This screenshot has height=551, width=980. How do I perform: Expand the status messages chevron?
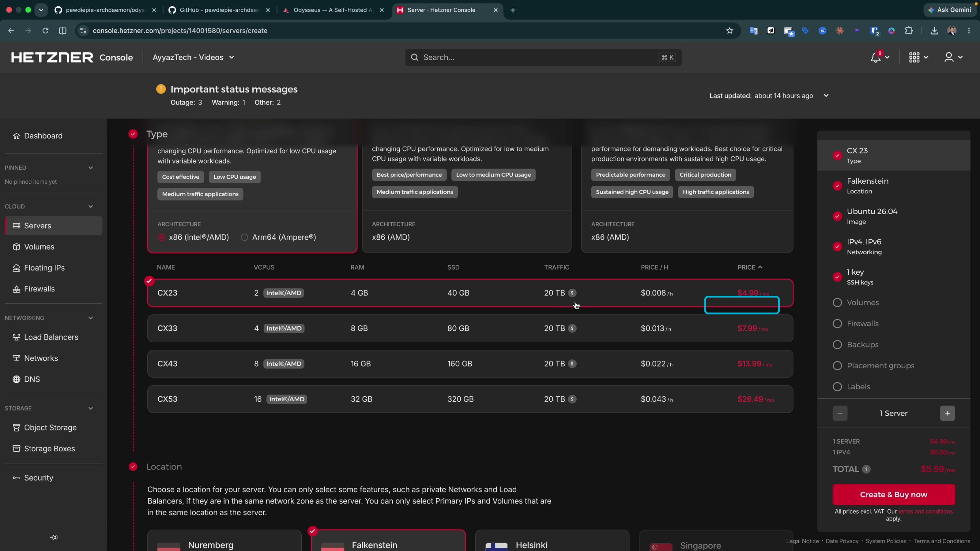pos(826,96)
